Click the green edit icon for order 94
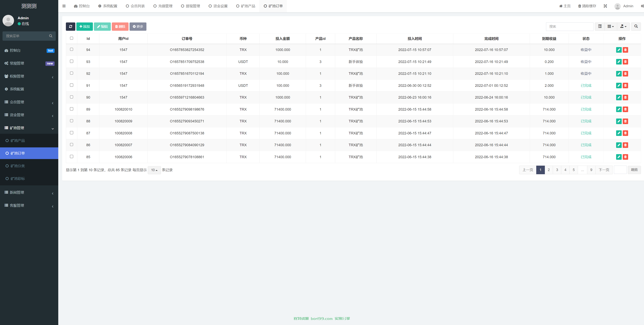Image resolution: width=644 pixels, height=325 pixels. 619,50
